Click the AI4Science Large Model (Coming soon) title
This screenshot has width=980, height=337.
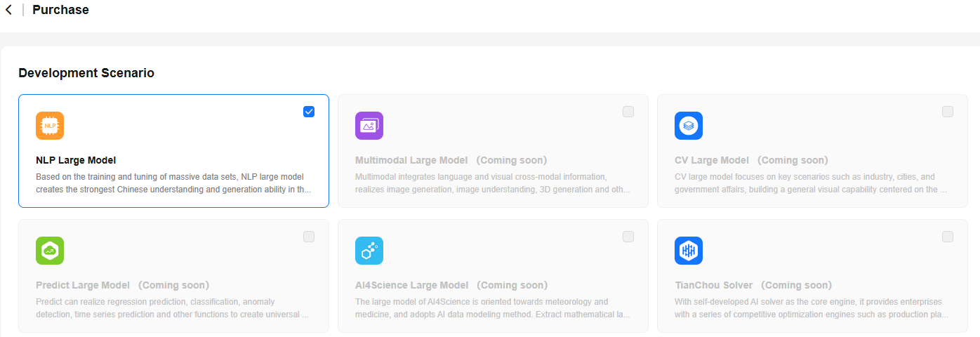coord(451,285)
